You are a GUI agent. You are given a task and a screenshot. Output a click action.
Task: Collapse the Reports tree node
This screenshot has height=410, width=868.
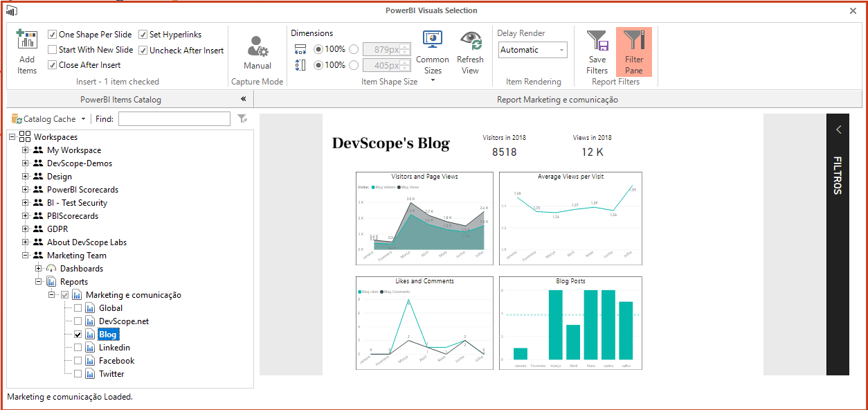[39, 281]
